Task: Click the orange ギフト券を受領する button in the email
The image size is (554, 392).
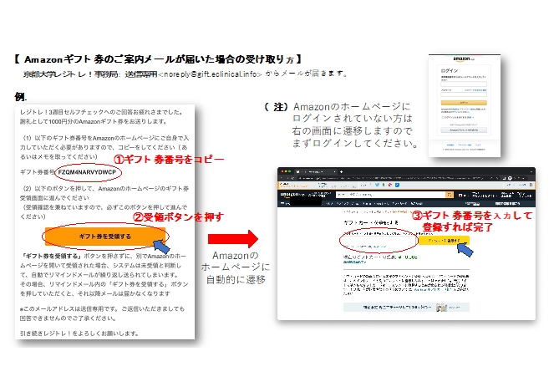Action: click(104, 236)
